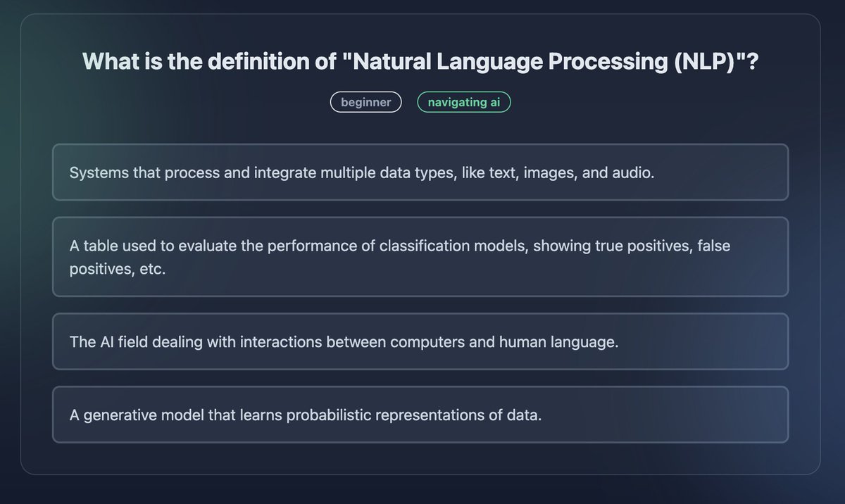Click the navigating ai category tag

(464, 102)
